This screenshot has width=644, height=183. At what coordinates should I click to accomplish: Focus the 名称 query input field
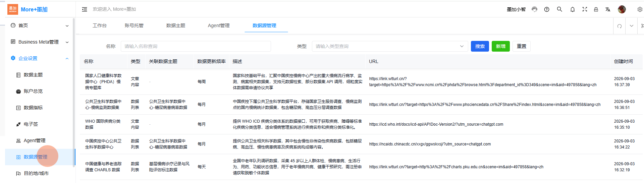pos(196,46)
